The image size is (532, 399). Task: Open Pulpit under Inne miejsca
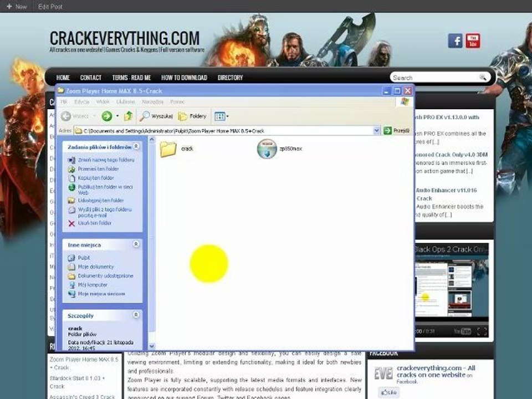point(84,258)
